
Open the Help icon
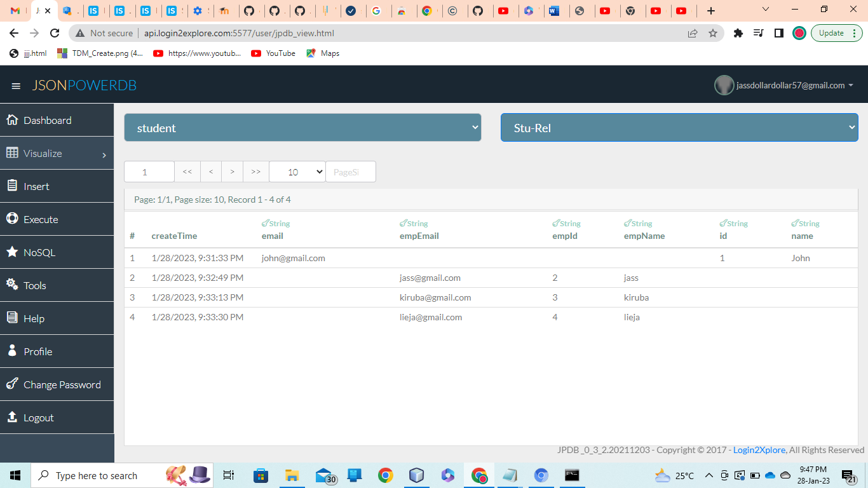click(11, 318)
